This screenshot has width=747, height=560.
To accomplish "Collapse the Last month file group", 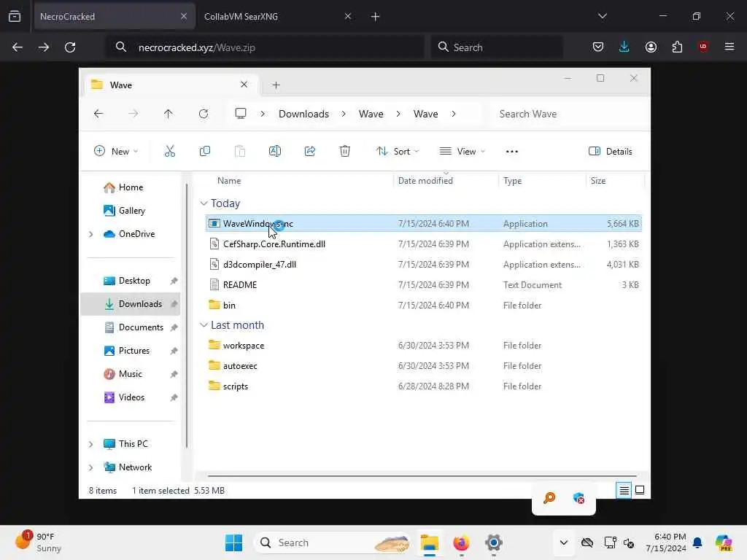I will pyautogui.click(x=204, y=325).
